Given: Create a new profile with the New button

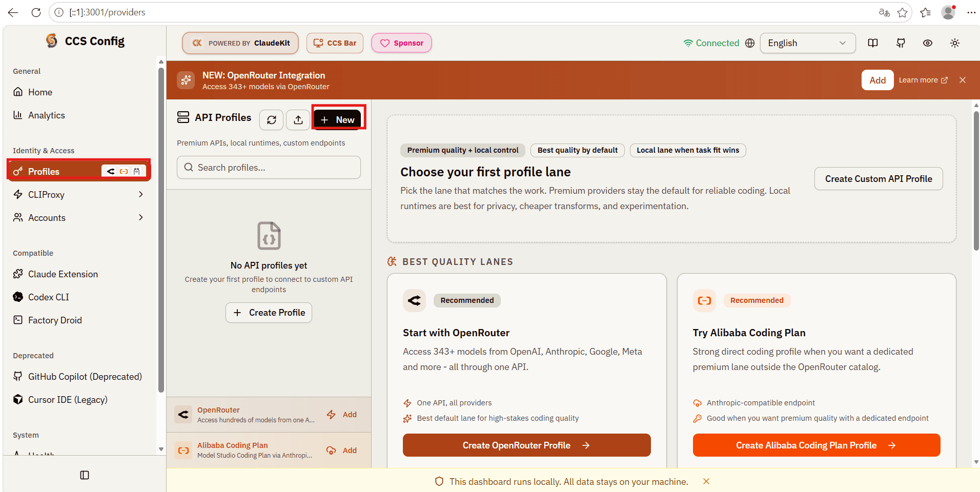Looking at the screenshot, I should 338,120.
